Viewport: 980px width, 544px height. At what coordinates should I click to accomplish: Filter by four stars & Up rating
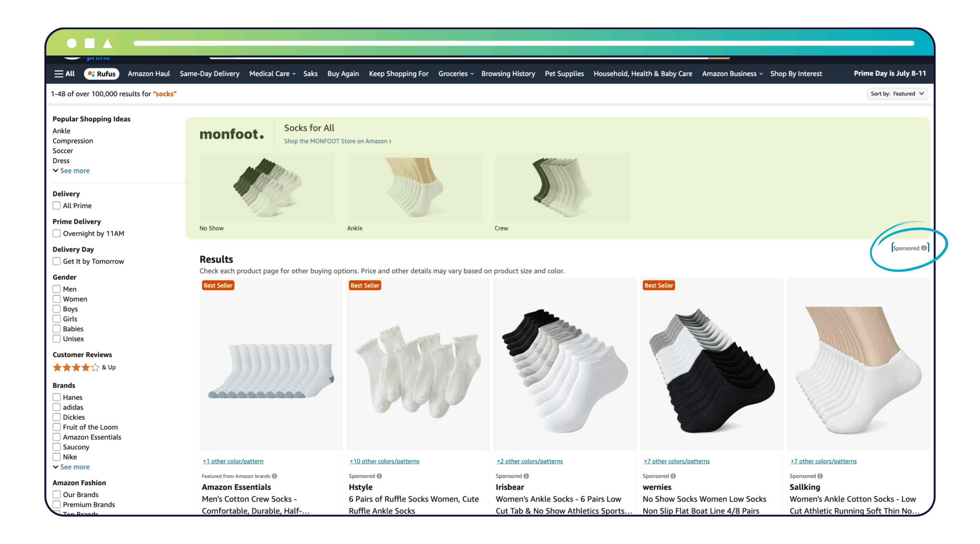84,367
